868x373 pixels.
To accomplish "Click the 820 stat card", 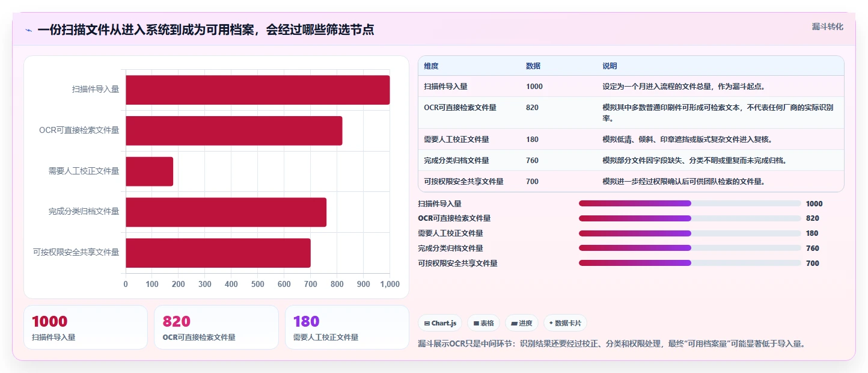I will pyautogui.click(x=216, y=327).
